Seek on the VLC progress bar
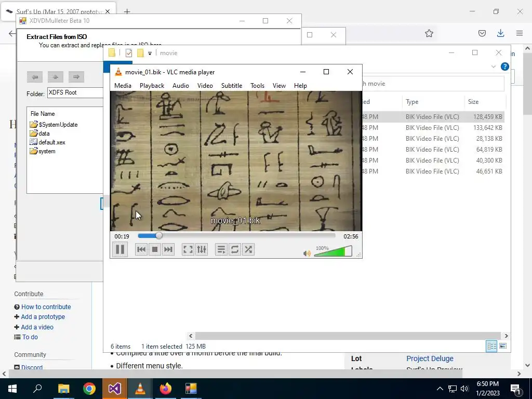Screen dimensions: 532x399 pos(236,236)
